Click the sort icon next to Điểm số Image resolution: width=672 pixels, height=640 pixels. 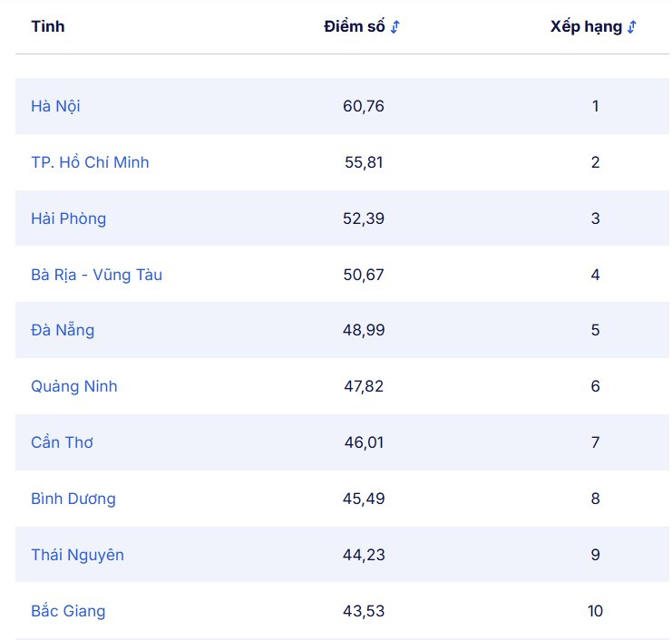tap(395, 27)
